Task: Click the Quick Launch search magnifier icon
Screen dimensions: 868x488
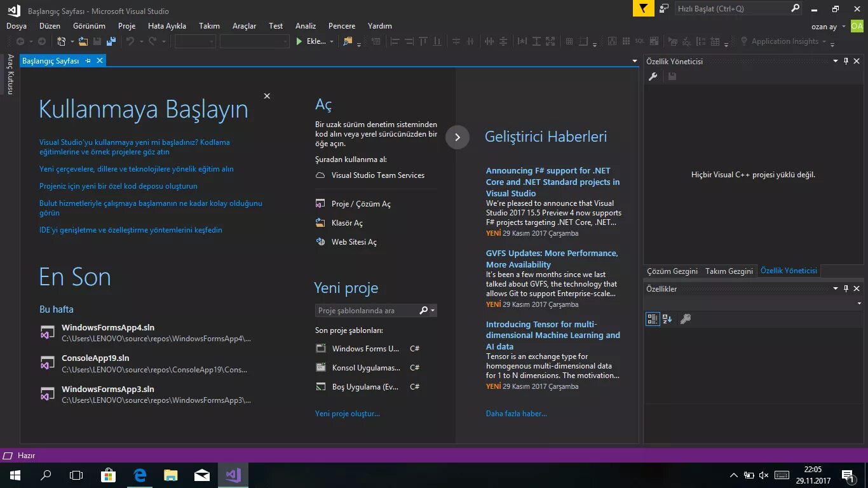Action: [795, 8]
